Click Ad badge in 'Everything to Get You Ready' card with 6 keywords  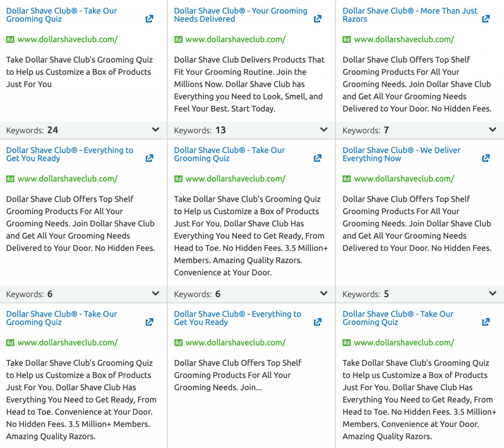[10, 179]
